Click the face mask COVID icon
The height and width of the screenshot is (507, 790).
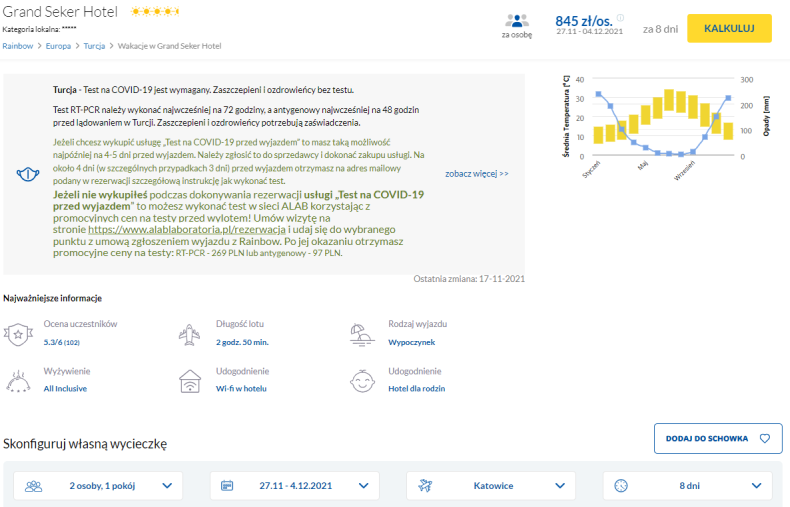[x=28, y=174]
